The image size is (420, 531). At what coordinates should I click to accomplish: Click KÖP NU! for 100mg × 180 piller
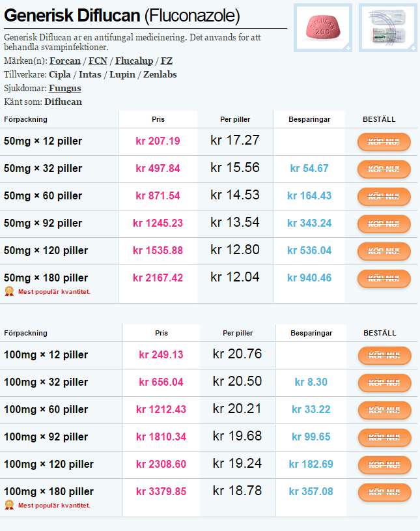tap(384, 492)
